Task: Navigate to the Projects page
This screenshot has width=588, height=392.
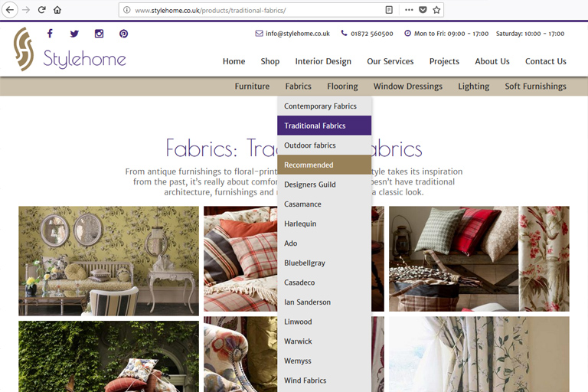Action: point(444,61)
